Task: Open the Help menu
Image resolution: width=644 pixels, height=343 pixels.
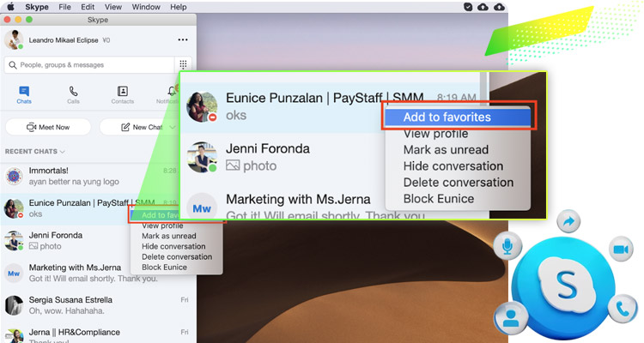Action: tap(179, 7)
